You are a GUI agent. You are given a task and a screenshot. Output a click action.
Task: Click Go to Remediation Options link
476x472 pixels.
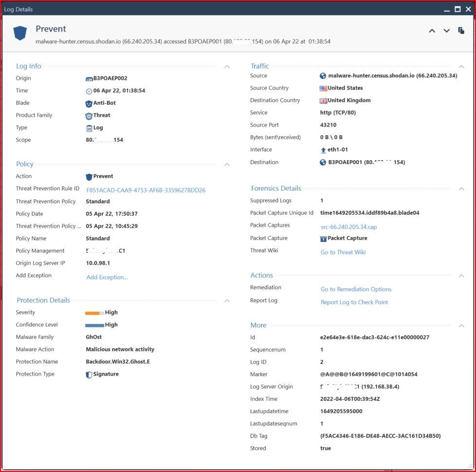tap(356, 289)
